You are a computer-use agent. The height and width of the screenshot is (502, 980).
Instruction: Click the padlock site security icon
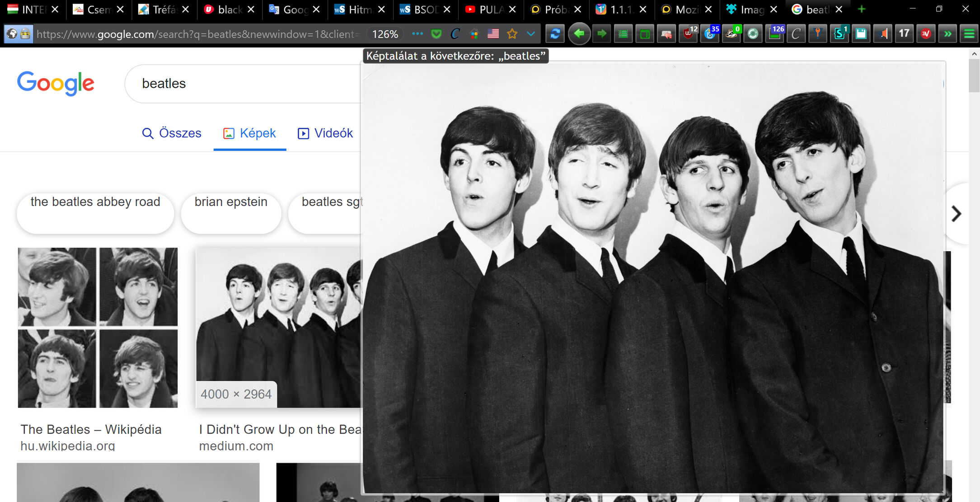(25, 34)
